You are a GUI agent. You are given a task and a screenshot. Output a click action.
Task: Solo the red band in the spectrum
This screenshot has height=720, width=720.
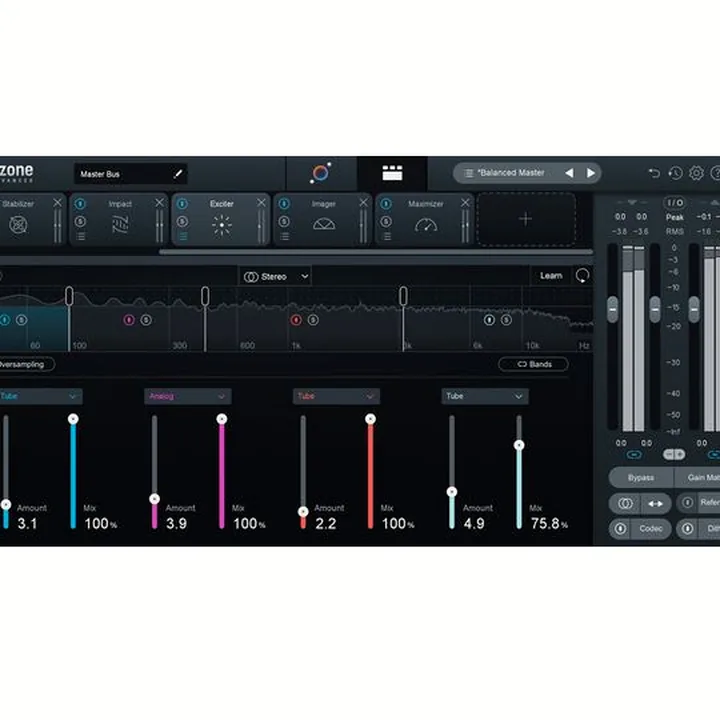click(313, 320)
